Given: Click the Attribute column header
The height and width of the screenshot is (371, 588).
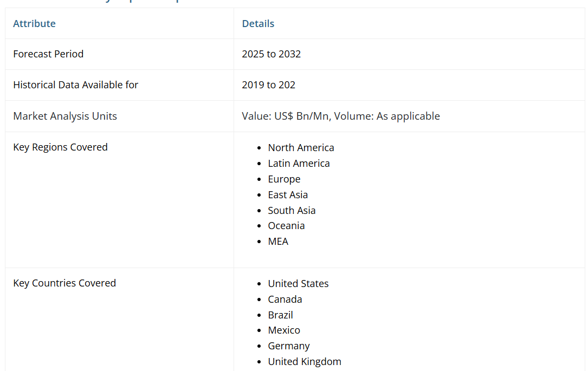Looking at the screenshot, I should [x=34, y=23].
